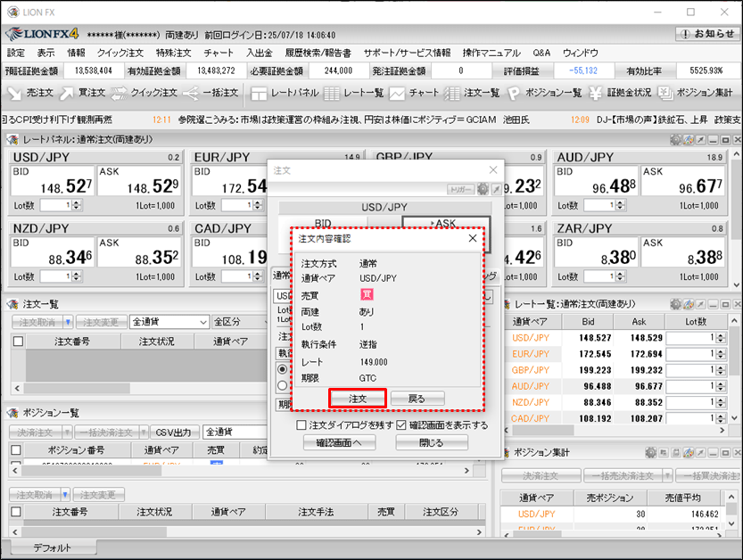The width and height of the screenshot is (743, 560).
Task: Check the select-all box in 注文一覧 header
Action: coord(18,341)
